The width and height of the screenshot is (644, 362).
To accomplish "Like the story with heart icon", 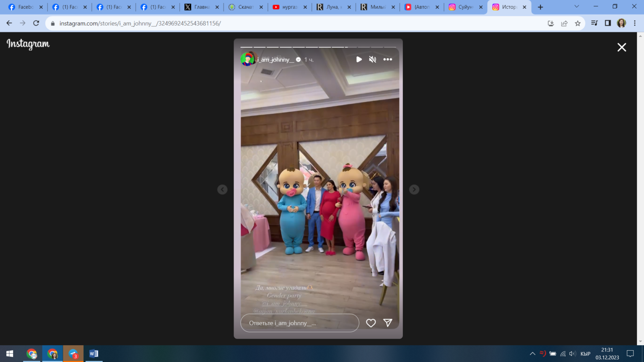I will [x=371, y=323].
